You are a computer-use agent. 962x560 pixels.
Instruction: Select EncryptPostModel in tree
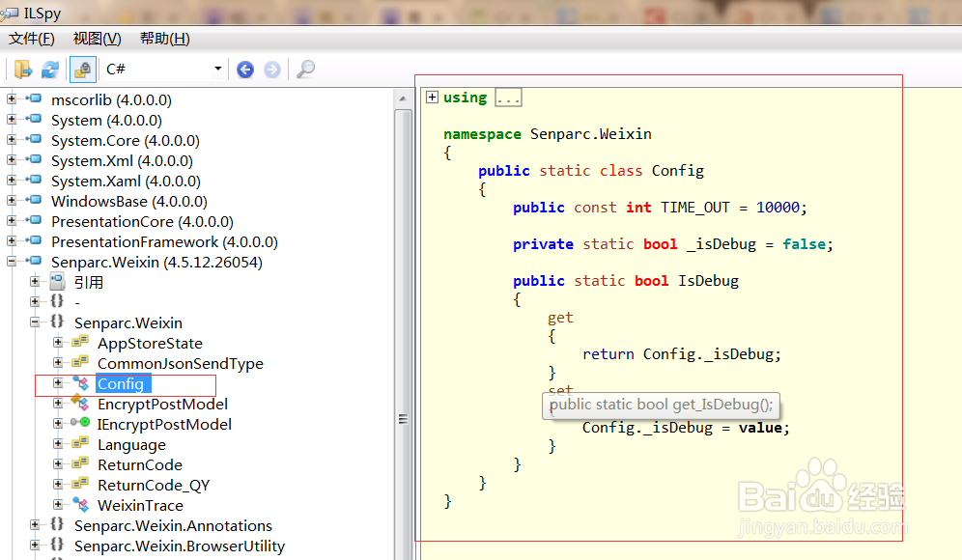pyautogui.click(x=162, y=404)
